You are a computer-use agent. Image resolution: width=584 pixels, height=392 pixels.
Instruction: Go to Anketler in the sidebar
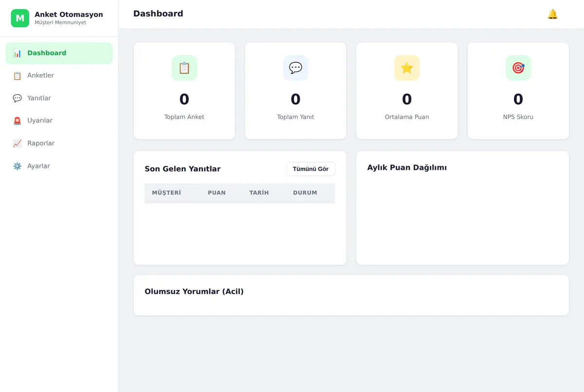59,75
